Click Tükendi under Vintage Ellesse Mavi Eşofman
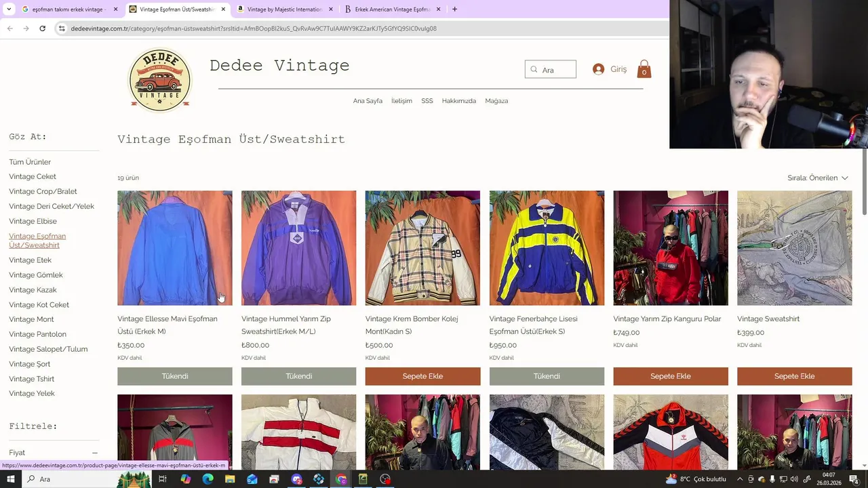868x488 pixels. point(175,376)
